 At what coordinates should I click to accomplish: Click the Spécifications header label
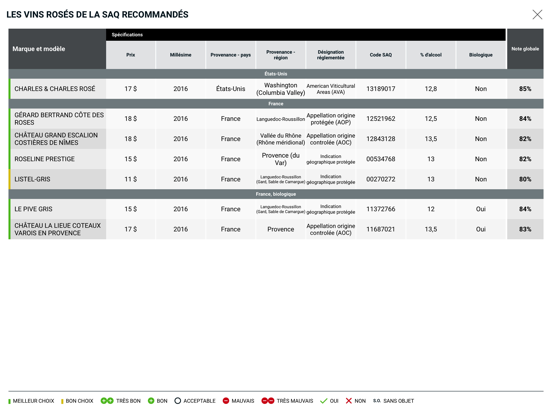(127, 34)
